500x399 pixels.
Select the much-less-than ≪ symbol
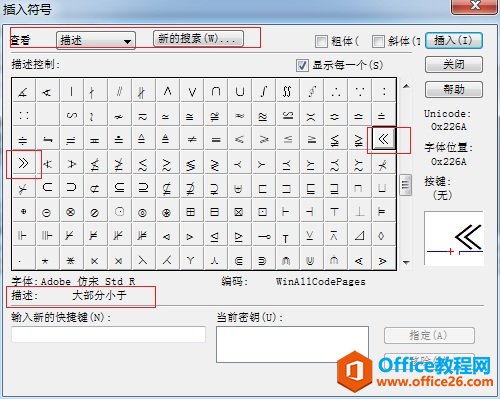point(383,139)
